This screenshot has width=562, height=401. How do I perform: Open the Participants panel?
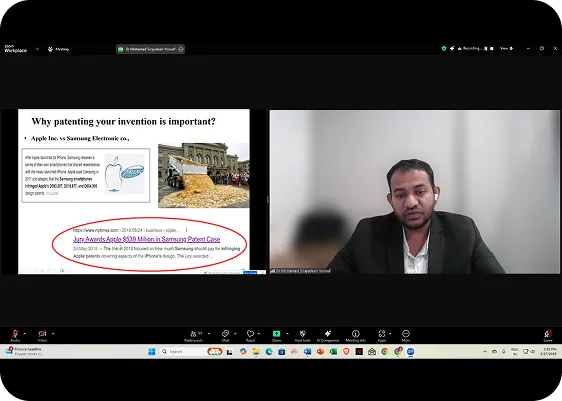pos(194,335)
